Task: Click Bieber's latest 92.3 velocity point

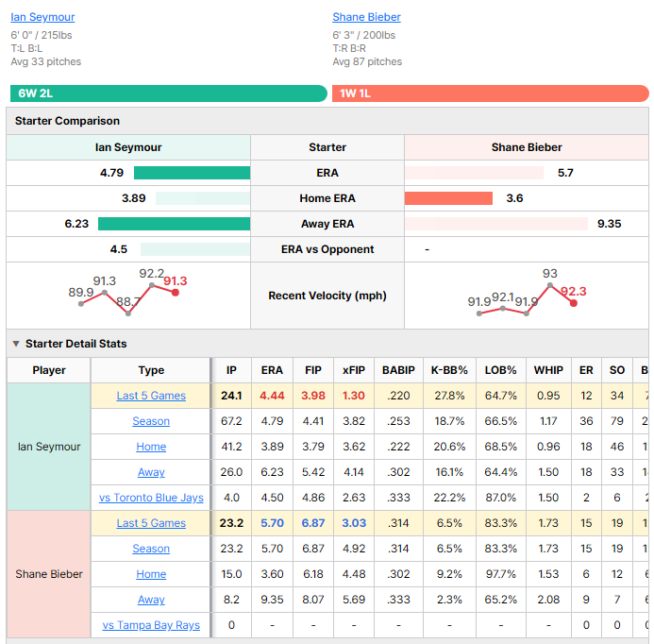Action: coord(574,303)
